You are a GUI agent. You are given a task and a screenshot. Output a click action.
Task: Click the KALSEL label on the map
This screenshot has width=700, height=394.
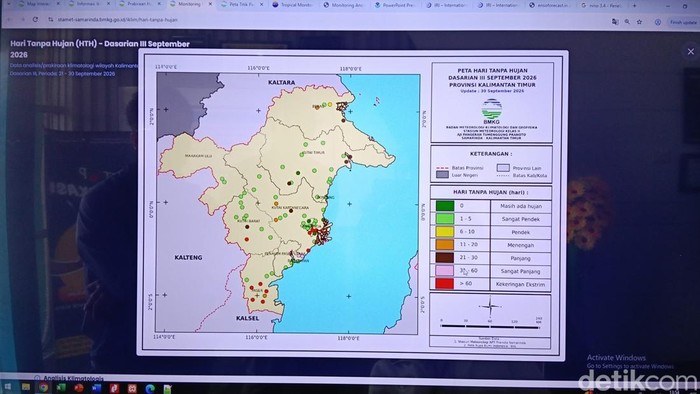point(247,318)
